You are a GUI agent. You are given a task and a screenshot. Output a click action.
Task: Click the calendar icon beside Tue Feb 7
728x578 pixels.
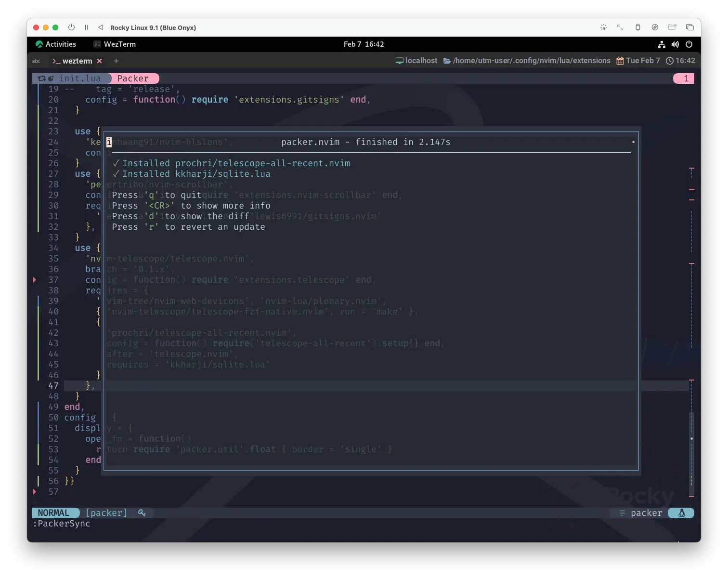[620, 61]
